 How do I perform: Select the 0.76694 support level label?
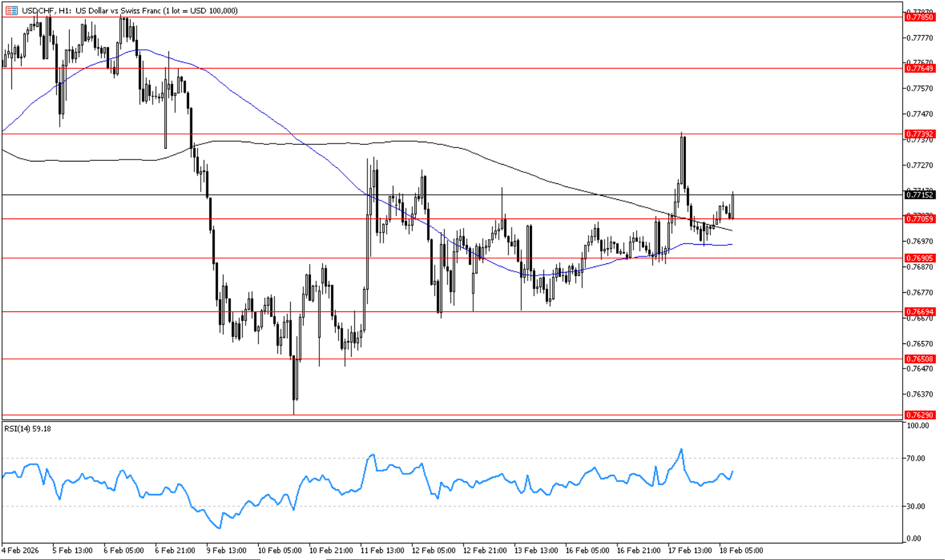pos(919,312)
